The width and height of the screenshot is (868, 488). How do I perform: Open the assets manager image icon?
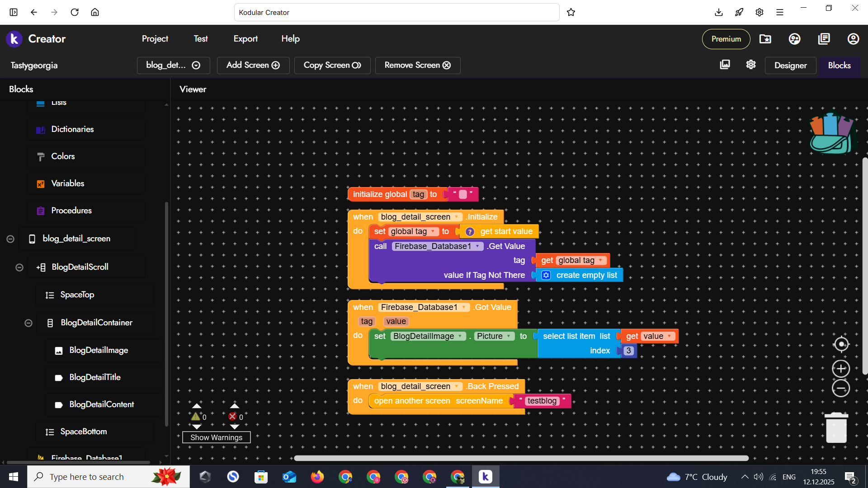(725, 65)
